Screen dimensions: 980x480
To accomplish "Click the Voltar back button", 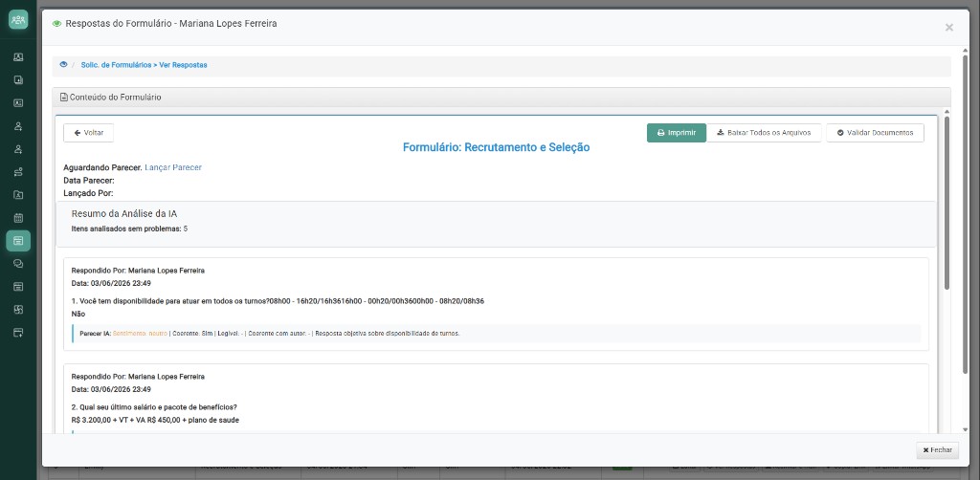I will [88, 133].
